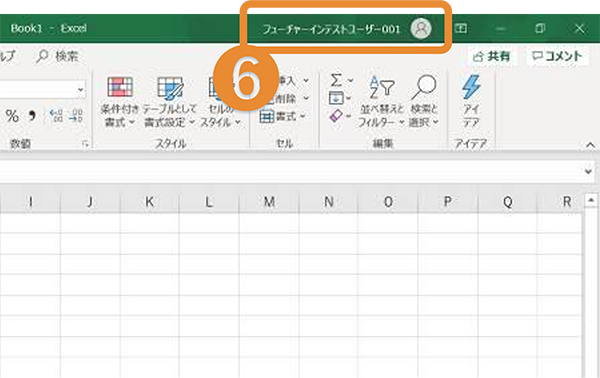This screenshot has height=378, width=600.
Task: Click increase decimal icon
Action: point(56,116)
